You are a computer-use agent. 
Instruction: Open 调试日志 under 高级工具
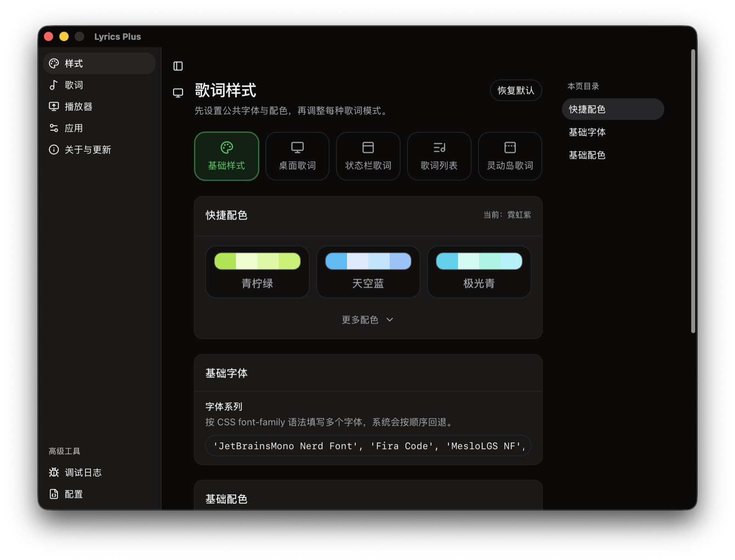point(99,472)
